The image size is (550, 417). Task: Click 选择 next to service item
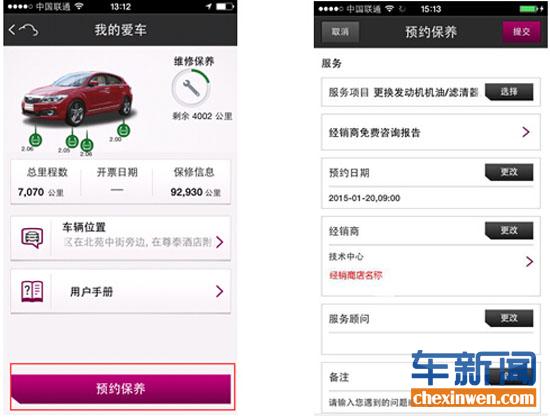point(509,92)
